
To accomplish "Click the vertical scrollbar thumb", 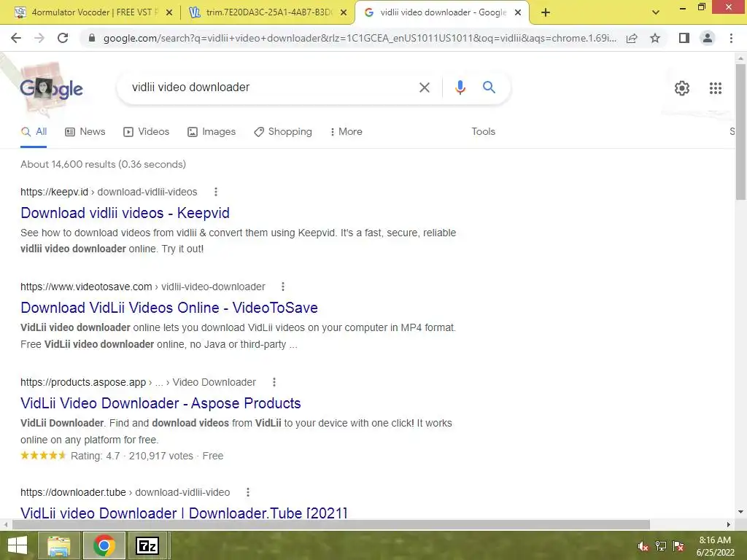I will [x=740, y=132].
